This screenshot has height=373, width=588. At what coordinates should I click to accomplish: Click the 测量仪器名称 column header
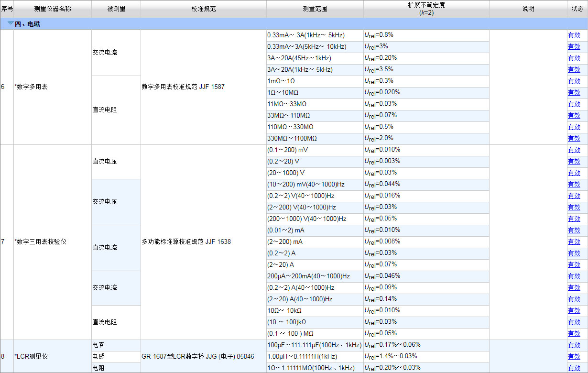53,9
